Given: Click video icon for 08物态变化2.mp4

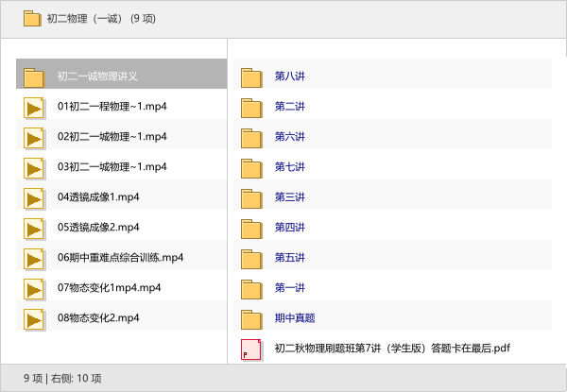Looking at the screenshot, I should (x=34, y=318).
